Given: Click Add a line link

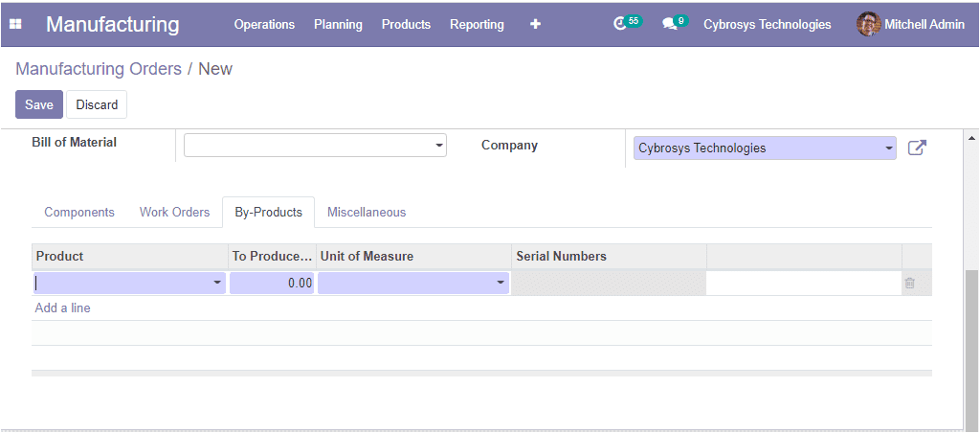Looking at the screenshot, I should (x=62, y=308).
